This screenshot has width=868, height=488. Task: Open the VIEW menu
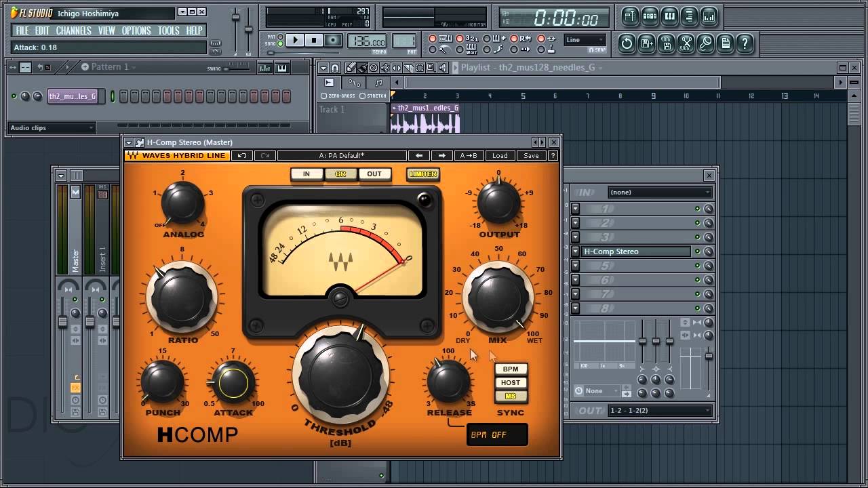pyautogui.click(x=106, y=30)
